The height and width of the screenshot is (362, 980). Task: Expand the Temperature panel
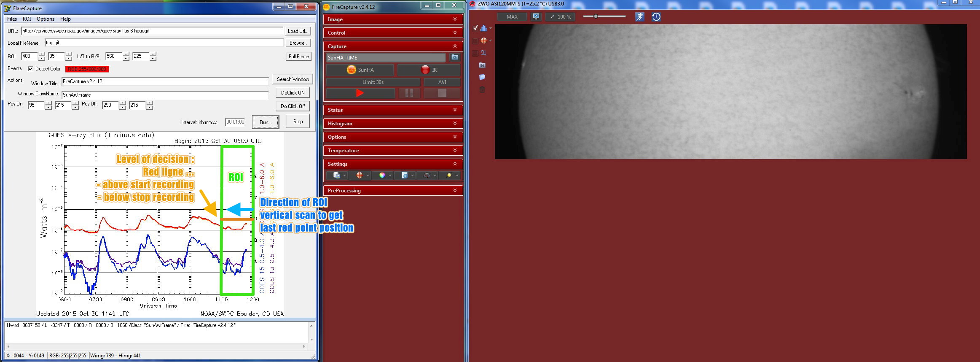393,150
